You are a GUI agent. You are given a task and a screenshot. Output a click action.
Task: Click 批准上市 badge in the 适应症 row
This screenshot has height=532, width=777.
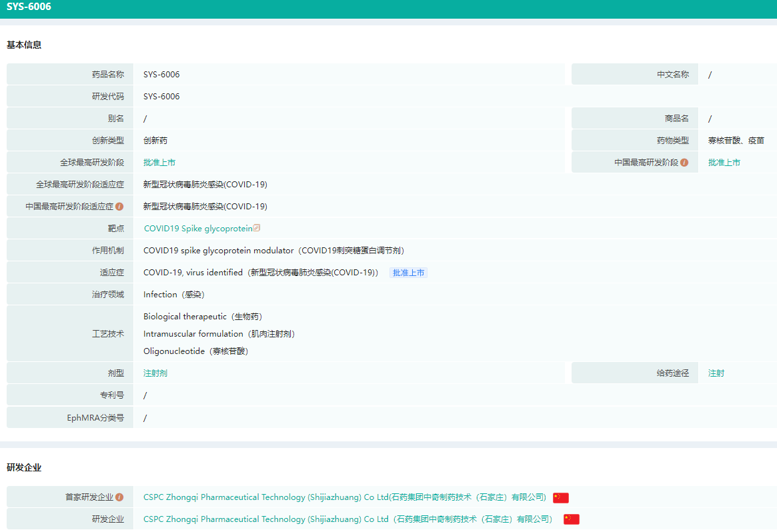(408, 273)
